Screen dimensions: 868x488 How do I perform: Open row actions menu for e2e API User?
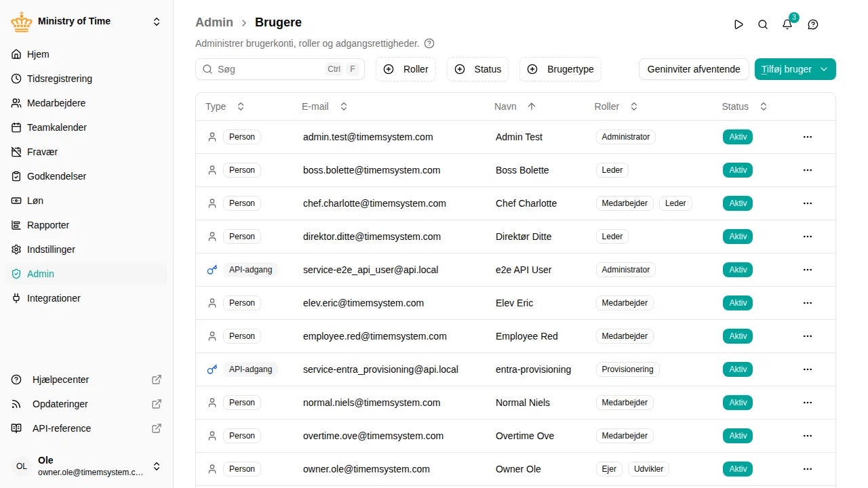click(808, 270)
